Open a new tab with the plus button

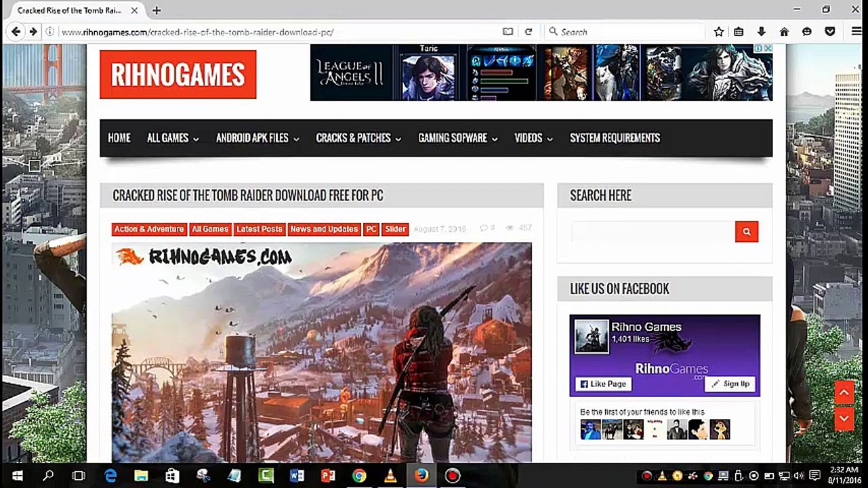coord(157,10)
